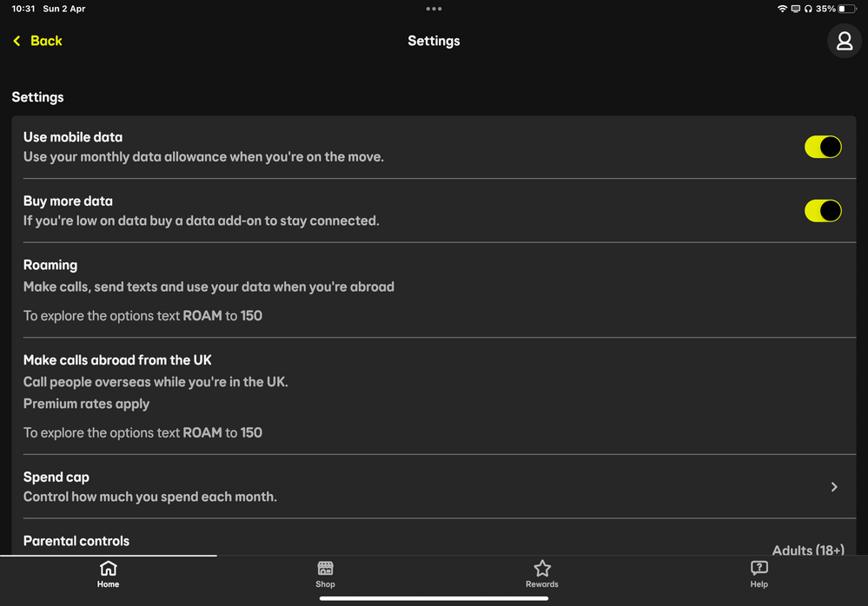Tap the battery status icon
Screen dimensions: 868x606
coord(846,9)
